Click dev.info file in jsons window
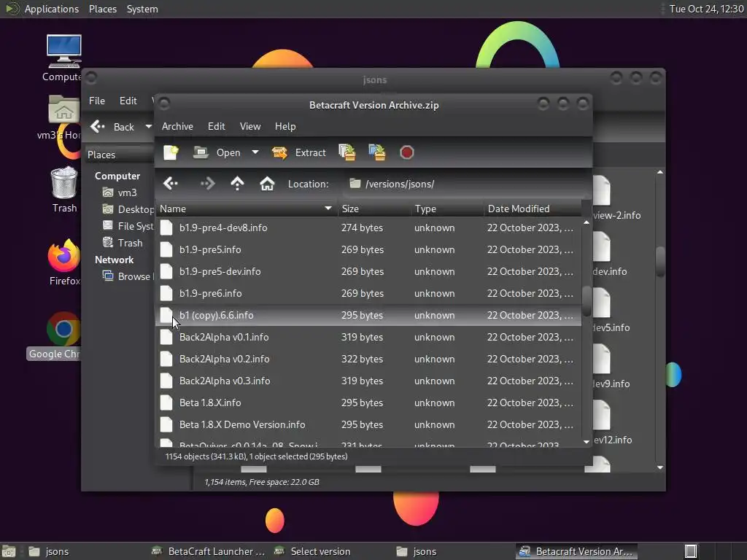This screenshot has height=560, width=747. pos(611,271)
